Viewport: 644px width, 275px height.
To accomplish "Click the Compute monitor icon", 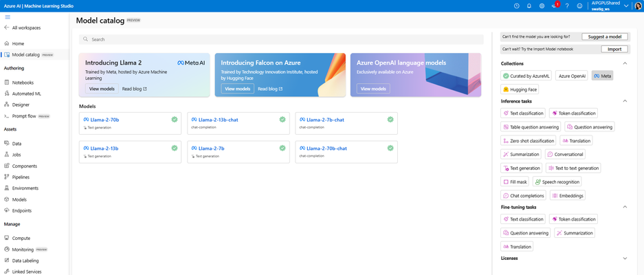I will tap(7, 238).
